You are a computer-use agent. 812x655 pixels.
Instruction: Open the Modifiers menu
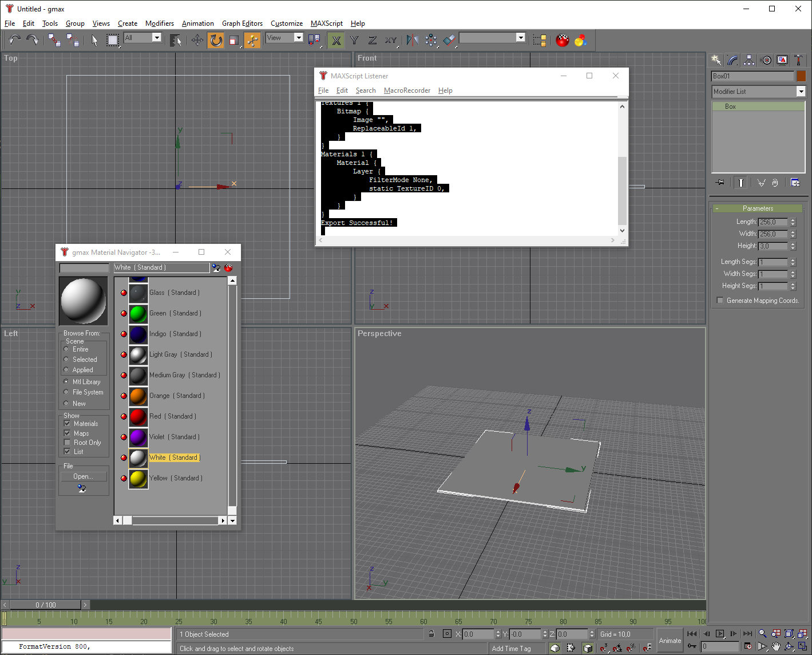[160, 23]
